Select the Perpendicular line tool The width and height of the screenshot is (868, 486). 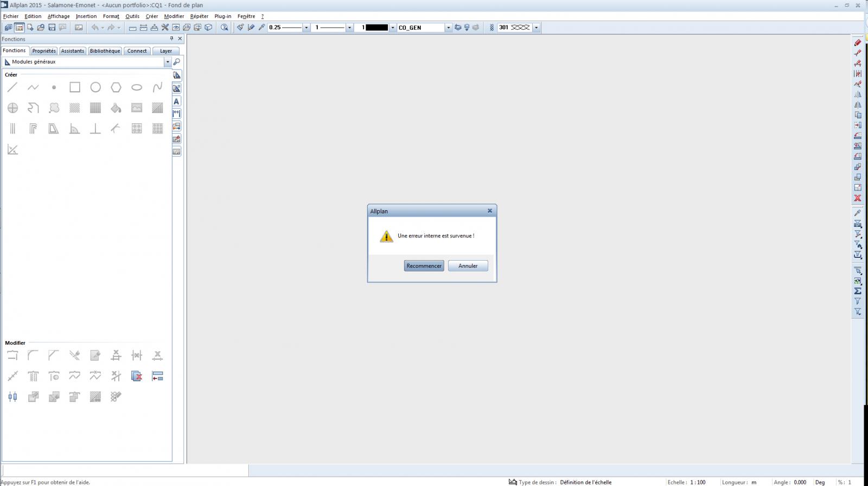pyautogui.click(x=95, y=129)
